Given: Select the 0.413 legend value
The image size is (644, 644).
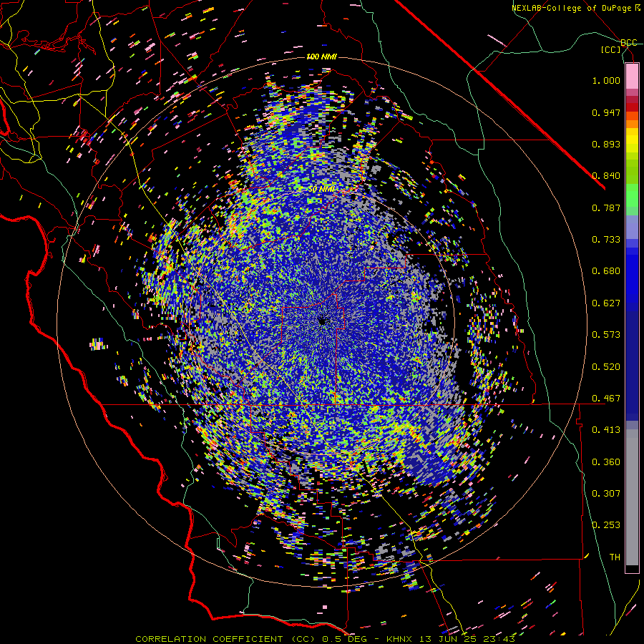Looking at the screenshot, I should point(606,430).
